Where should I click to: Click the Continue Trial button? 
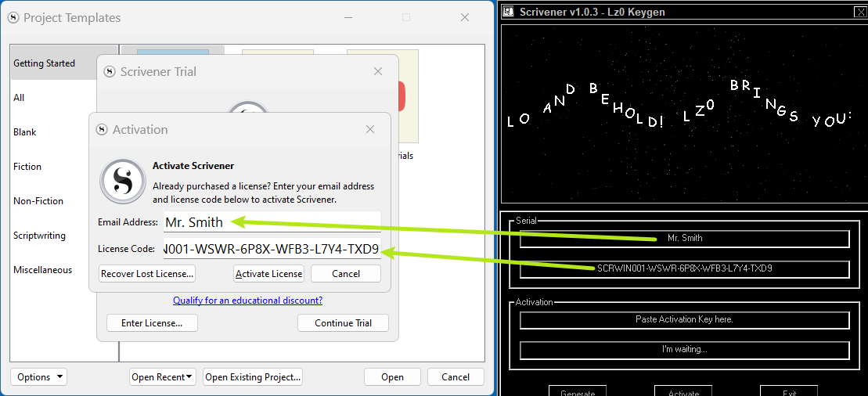[x=344, y=323]
